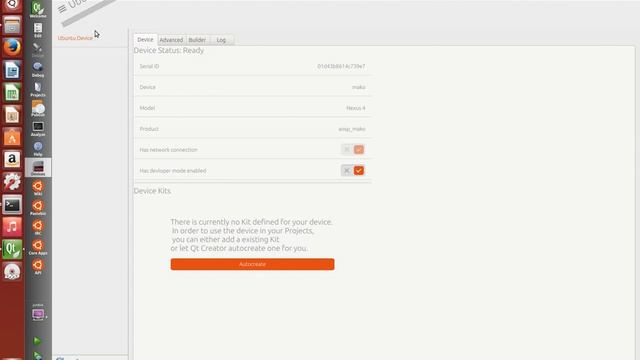
Task: Click the 'Has network connection' label
Action: [x=168, y=150]
